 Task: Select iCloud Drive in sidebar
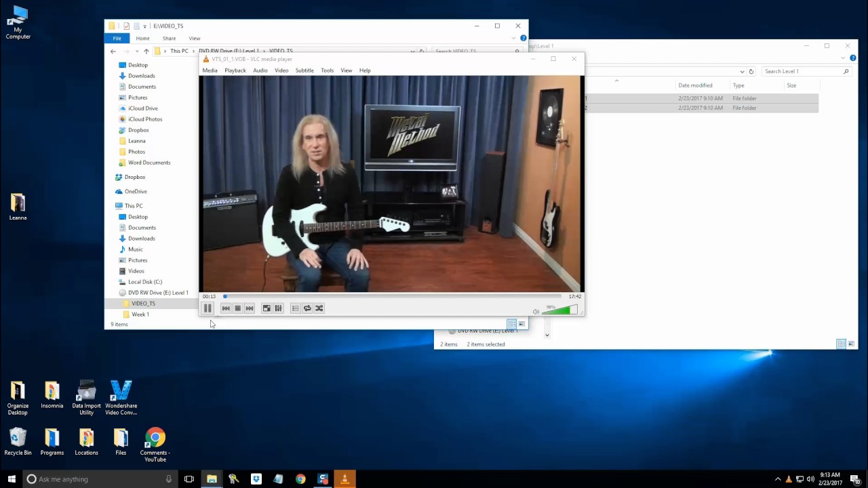[142, 108]
